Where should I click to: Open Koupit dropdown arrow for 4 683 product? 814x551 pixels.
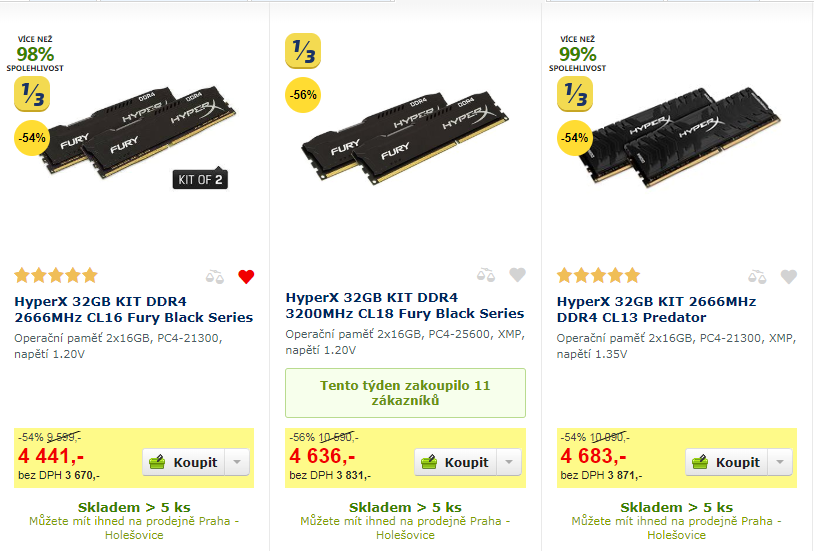781,462
